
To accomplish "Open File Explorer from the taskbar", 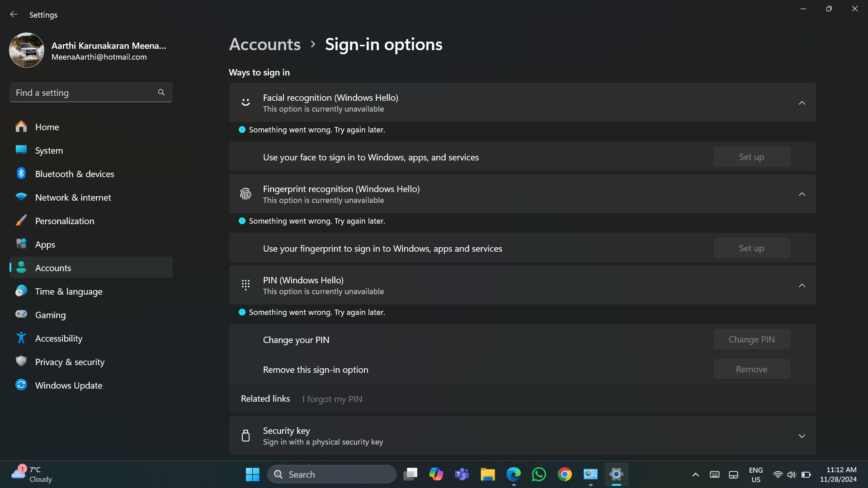I will tap(488, 474).
